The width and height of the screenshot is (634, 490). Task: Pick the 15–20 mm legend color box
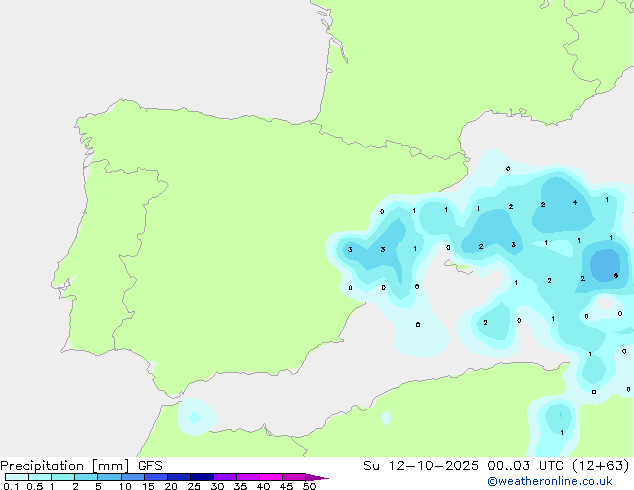[x=156, y=477]
